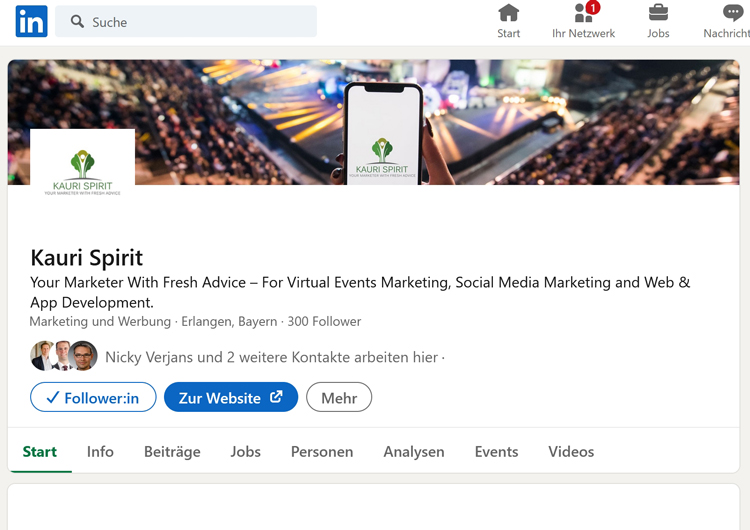
Task: Toggle the Follower:in follow button
Action: [93, 397]
